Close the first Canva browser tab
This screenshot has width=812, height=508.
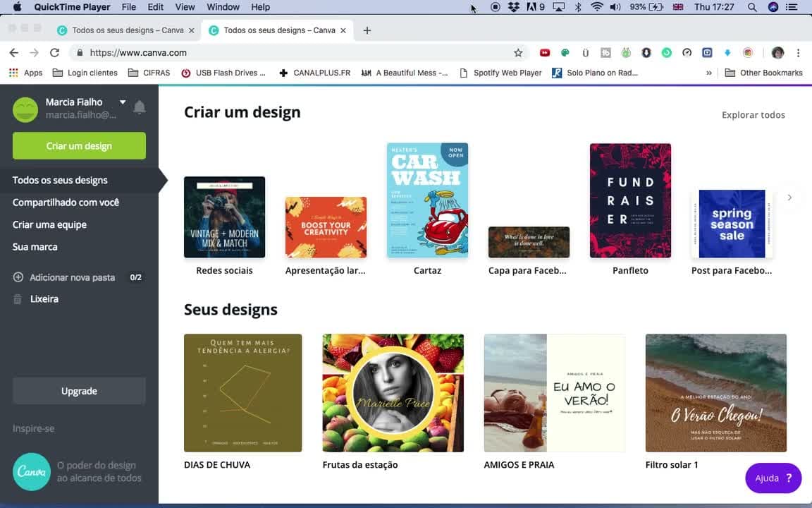pyautogui.click(x=192, y=30)
